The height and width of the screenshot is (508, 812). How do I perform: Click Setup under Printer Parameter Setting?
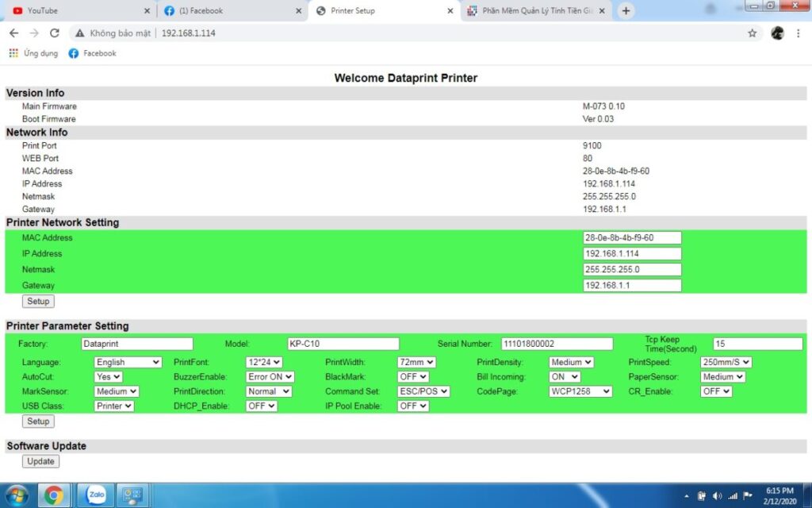pos(38,421)
